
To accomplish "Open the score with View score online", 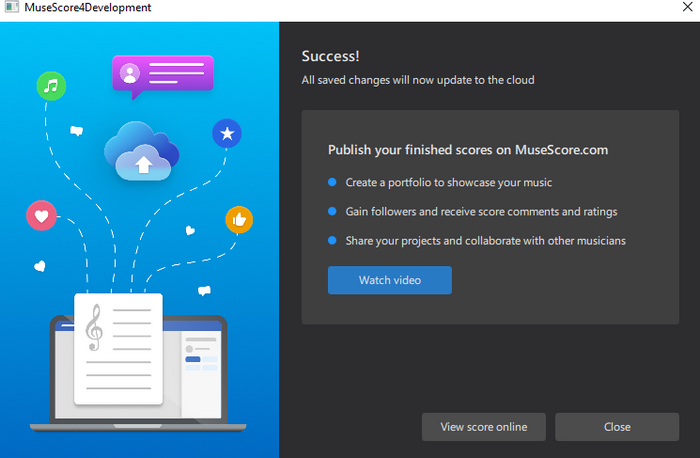I will pyautogui.click(x=484, y=427).
